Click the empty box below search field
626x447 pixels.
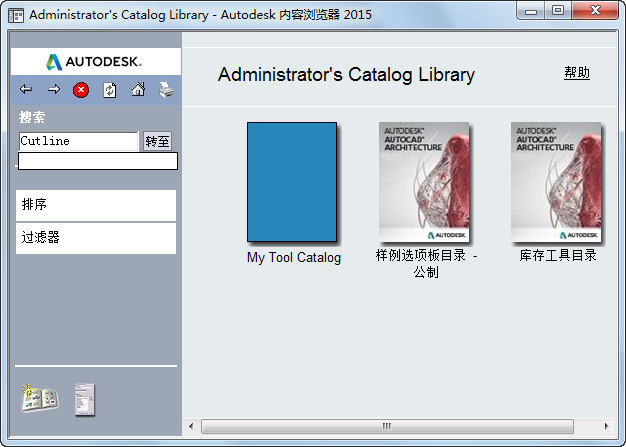tap(98, 161)
